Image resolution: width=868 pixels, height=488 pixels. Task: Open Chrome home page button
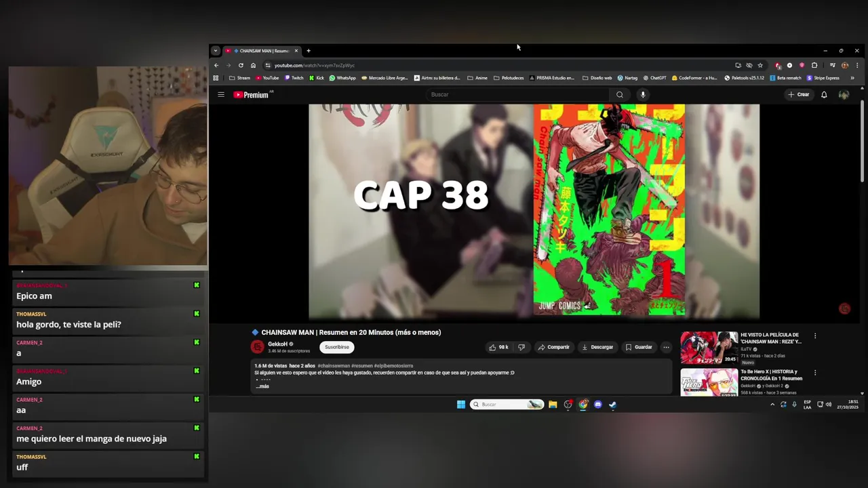[x=253, y=66]
